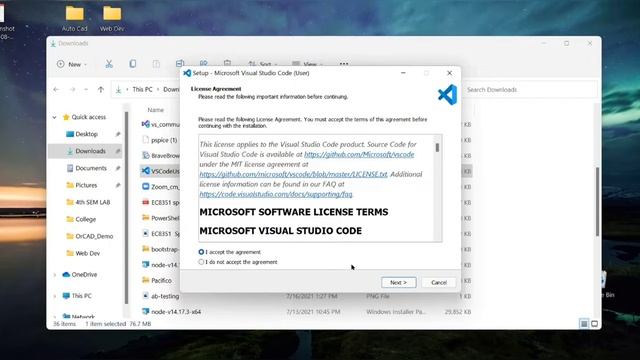The width and height of the screenshot is (640, 360).
Task: Select the pspice (1) file
Action: 164,140
